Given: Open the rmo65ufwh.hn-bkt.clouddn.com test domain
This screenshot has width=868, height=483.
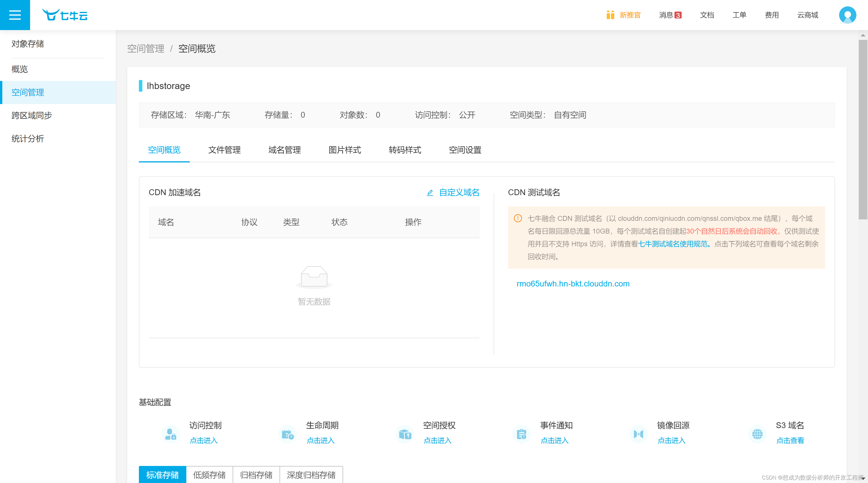Looking at the screenshot, I should [x=573, y=284].
